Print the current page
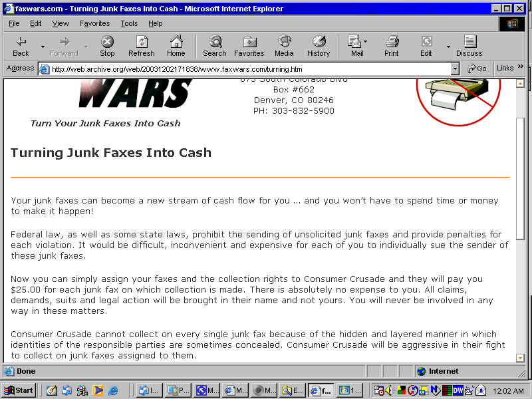This screenshot has height=399, width=532. click(392, 46)
